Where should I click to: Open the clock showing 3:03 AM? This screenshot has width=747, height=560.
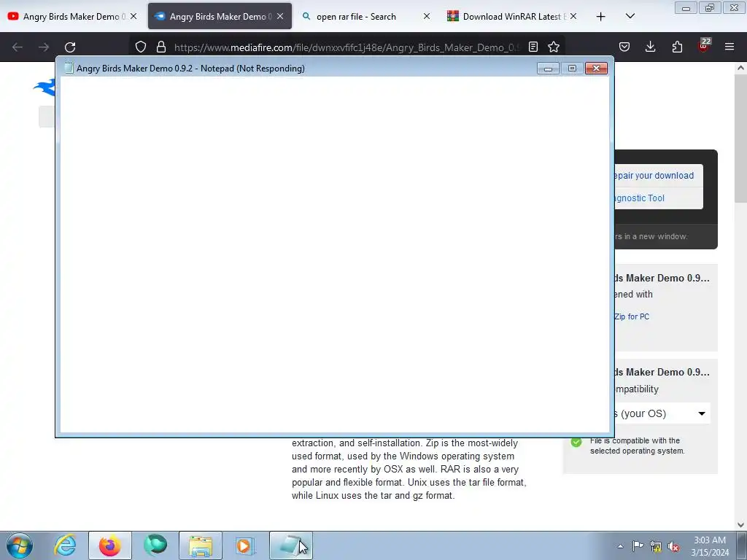[x=710, y=546]
